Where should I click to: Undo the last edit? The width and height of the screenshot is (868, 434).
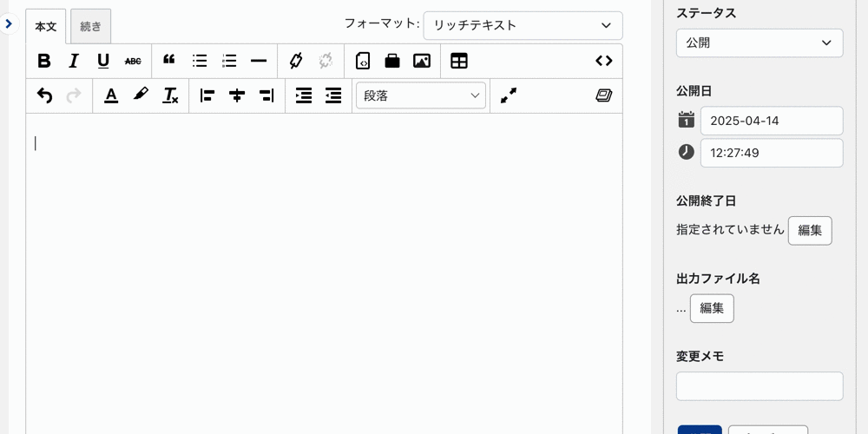44,95
